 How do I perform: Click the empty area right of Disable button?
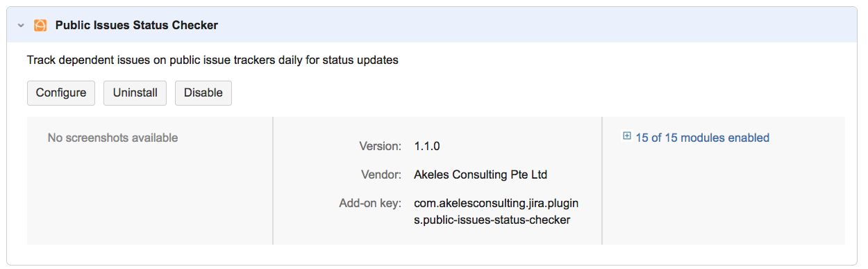point(542,92)
